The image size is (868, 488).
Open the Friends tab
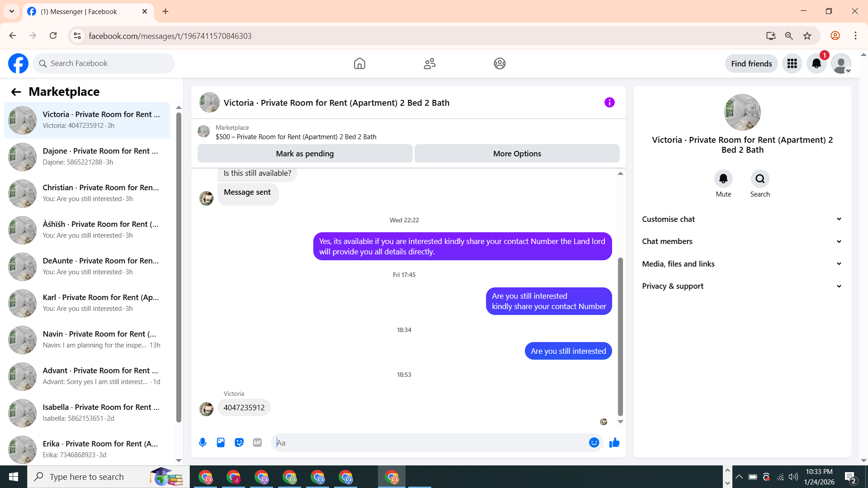429,64
